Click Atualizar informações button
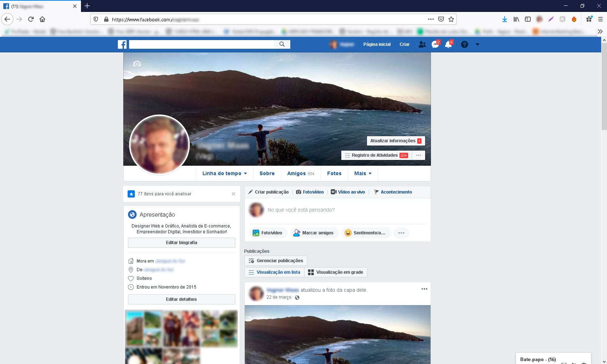The image size is (607, 364). [396, 141]
